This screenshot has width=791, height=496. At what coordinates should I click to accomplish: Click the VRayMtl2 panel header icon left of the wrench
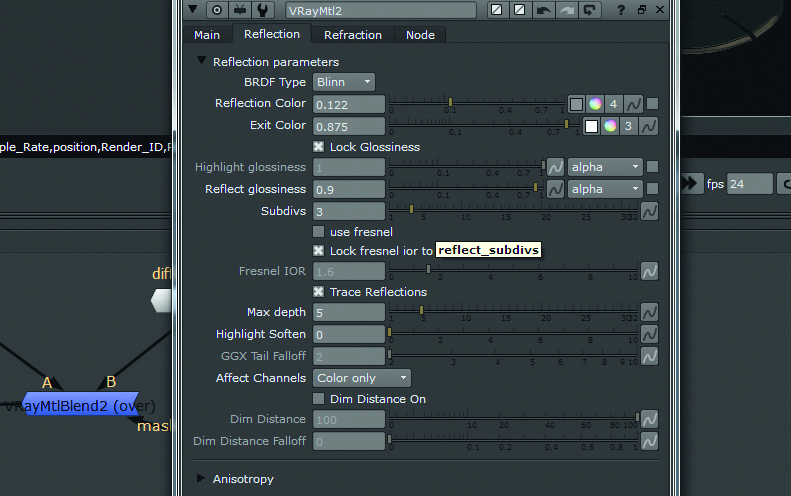pyautogui.click(x=240, y=10)
